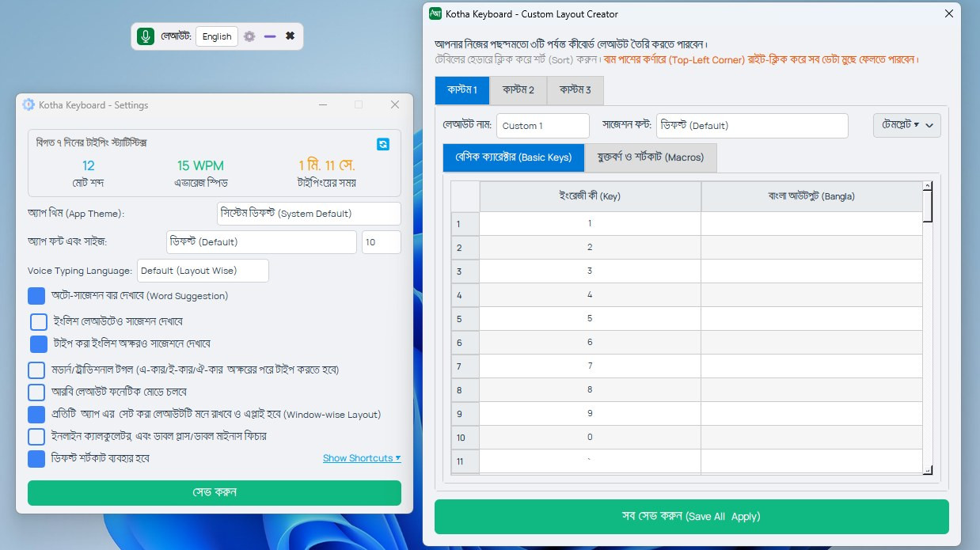980x550 pixels.
Task: Open app font Default dropdown in Settings
Action: [x=261, y=242]
